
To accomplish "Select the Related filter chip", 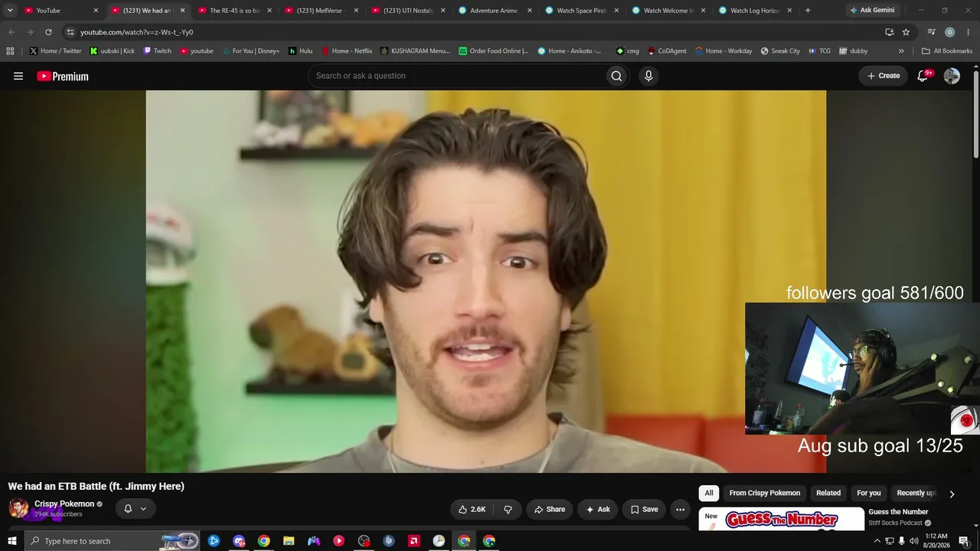I will tap(828, 494).
